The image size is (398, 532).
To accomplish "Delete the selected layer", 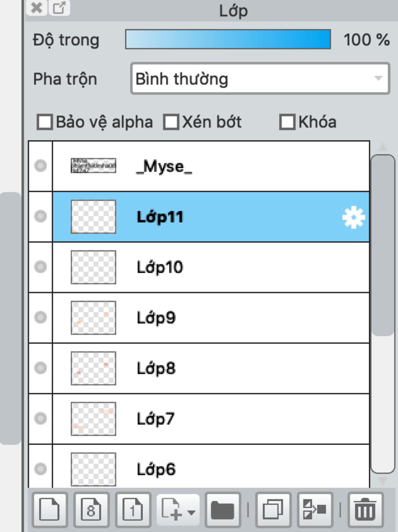I will click(x=365, y=509).
